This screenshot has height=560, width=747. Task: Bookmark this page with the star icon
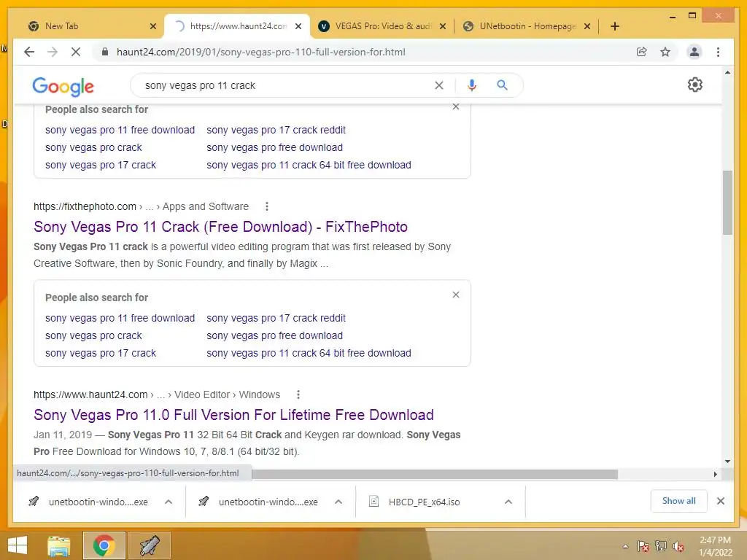point(665,52)
